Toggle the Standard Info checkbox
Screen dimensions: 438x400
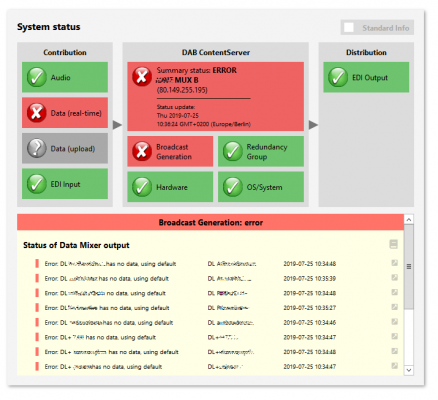coord(348,27)
